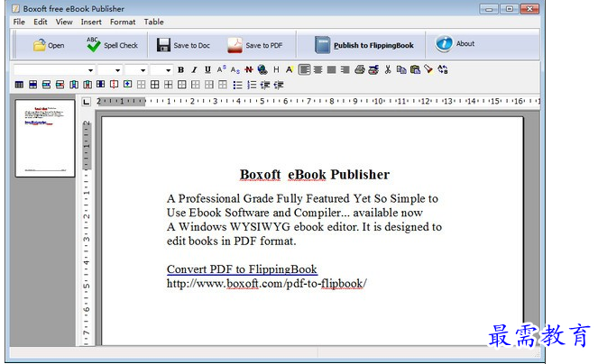
Task: Click the first grey table border icon
Action: (141, 85)
